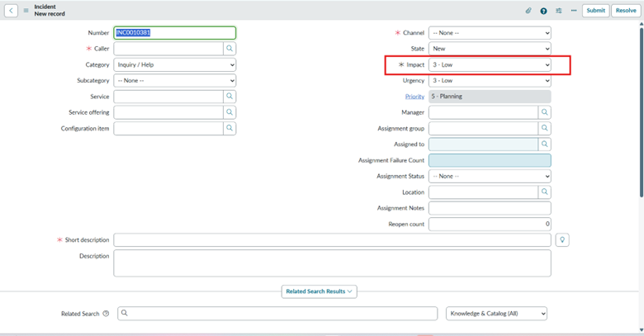Open the help question mark icon
644x336 pixels.
coord(543,11)
